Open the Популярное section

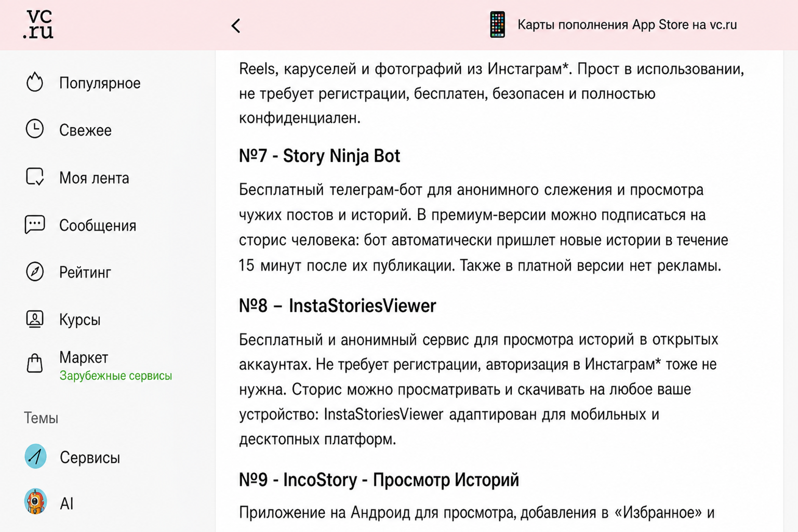coord(100,83)
